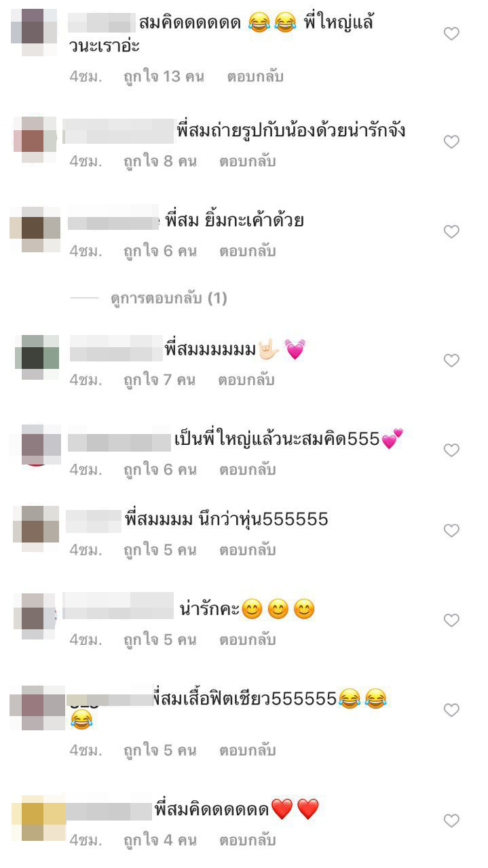Tap heart beside 'พี่สม ยิ้มกะเค้าด้วย' comment
Image resolution: width=488 pixels, height=868 pixels.
451,232
